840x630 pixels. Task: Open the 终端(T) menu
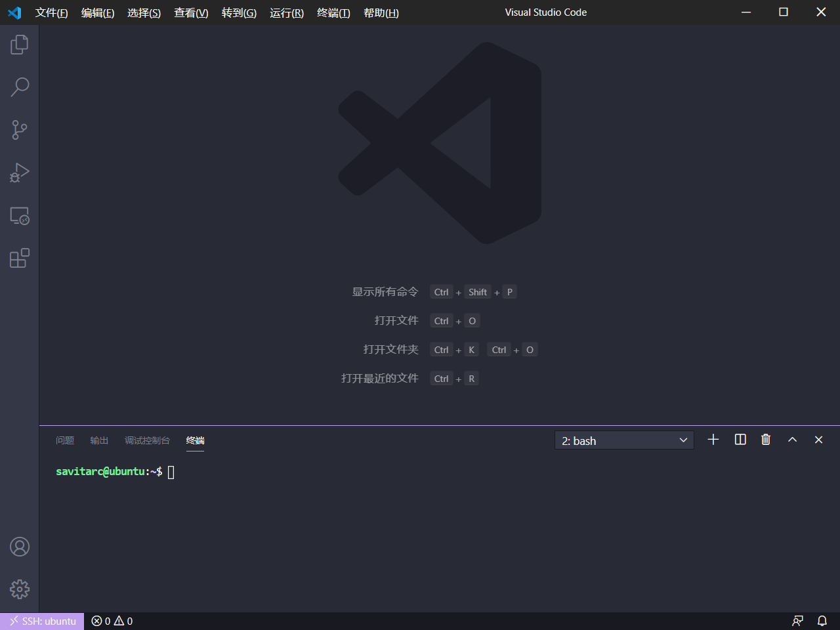(x=333, y=12)
